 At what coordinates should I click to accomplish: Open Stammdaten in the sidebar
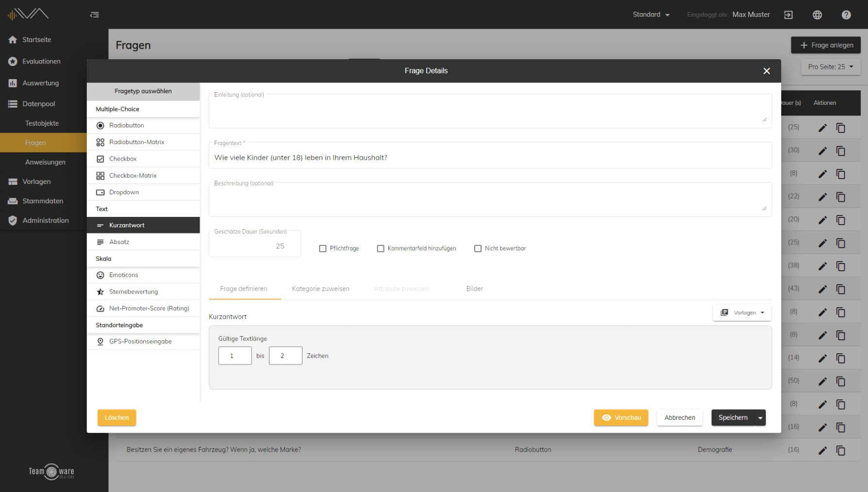(43, 201)
